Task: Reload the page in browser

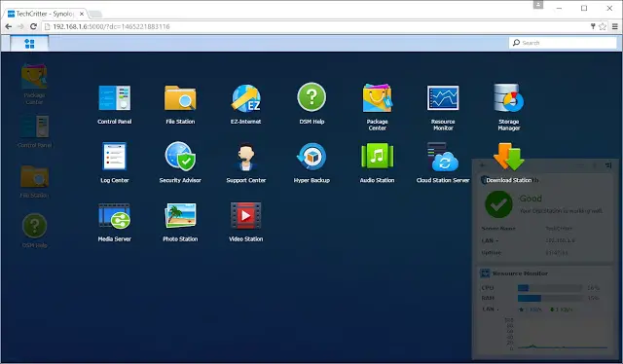Action: (x=33, y=26)
